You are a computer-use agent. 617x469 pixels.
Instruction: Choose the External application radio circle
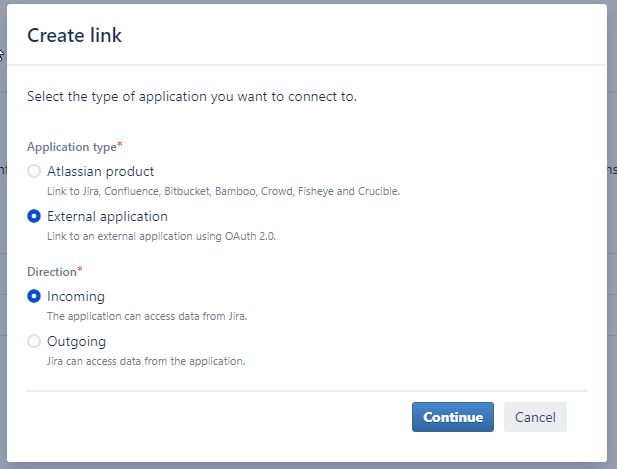pyautogui.click(x=34, y=216)
